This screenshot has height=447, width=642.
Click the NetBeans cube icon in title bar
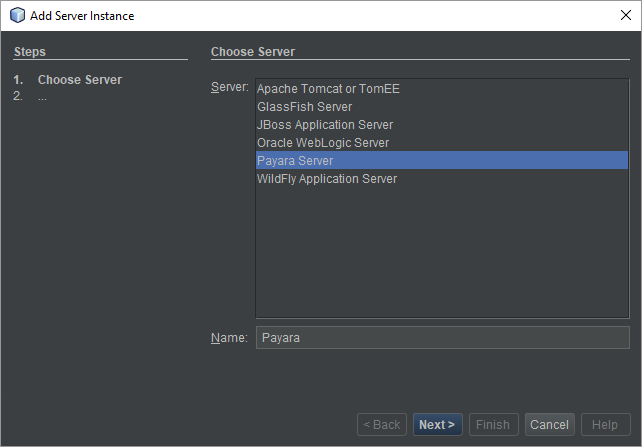(17, 16)
